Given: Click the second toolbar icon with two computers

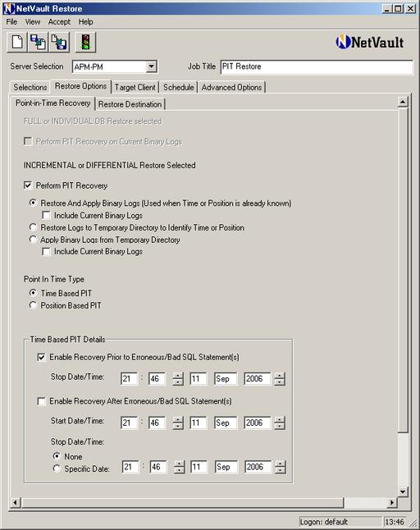Looking at the screenshot, I should 39,42.
